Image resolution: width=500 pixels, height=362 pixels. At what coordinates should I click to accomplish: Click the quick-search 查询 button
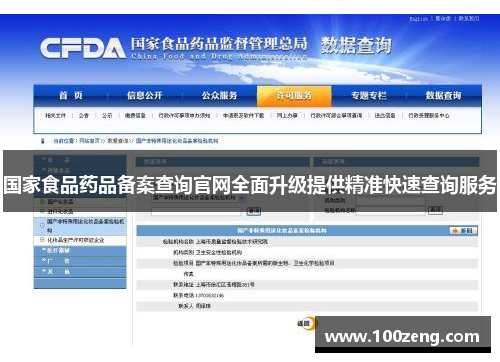254,211
